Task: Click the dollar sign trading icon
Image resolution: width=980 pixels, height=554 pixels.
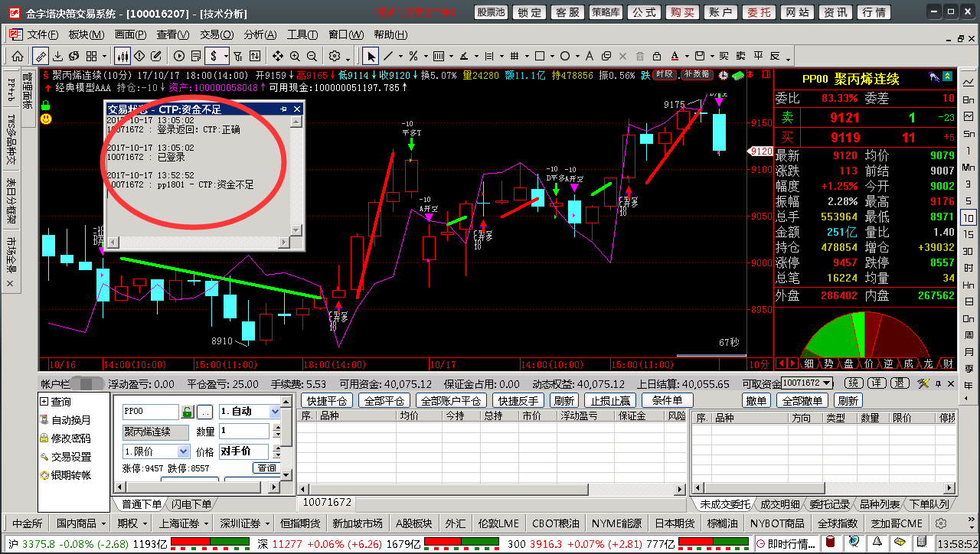Action: [215, 56]
